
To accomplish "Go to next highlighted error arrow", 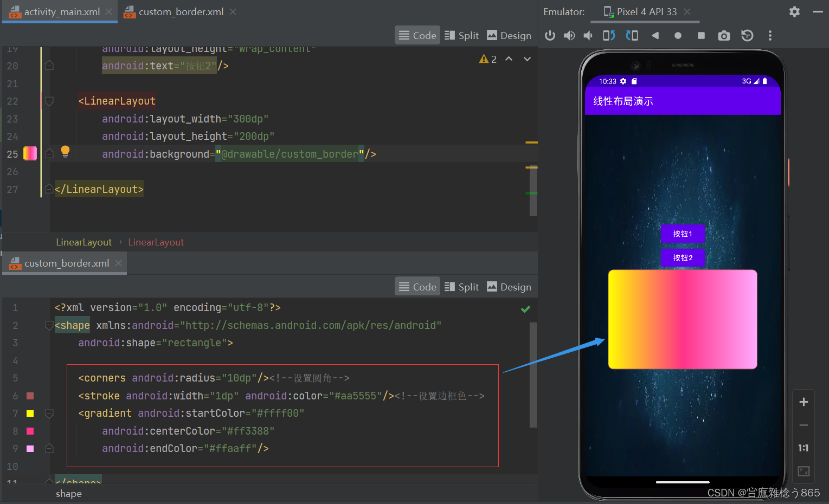I will pyautogui.click(x=527, y=59).
